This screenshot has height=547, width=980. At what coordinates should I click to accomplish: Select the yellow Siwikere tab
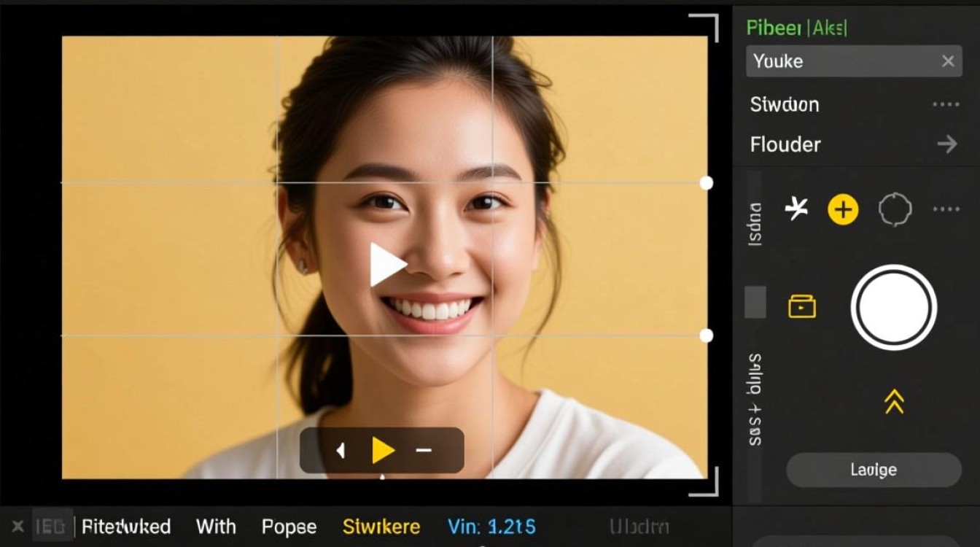click(381, 527)
